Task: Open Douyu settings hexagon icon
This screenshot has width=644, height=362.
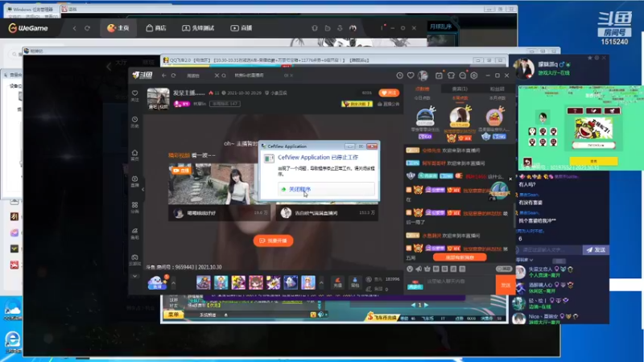Action: (474, 76)
